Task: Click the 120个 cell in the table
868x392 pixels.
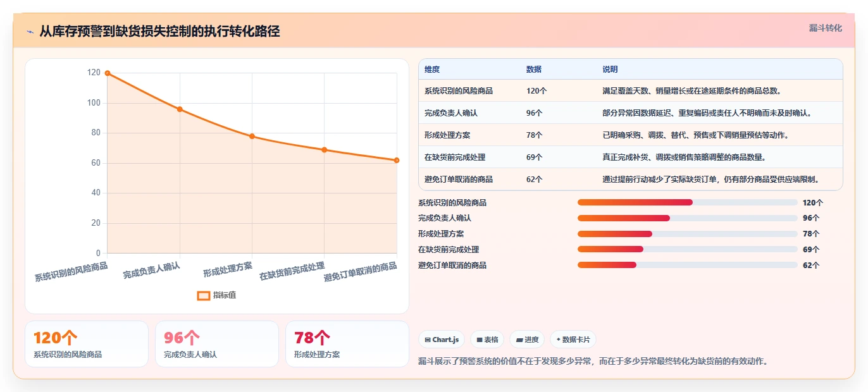Action: point(536,91)
